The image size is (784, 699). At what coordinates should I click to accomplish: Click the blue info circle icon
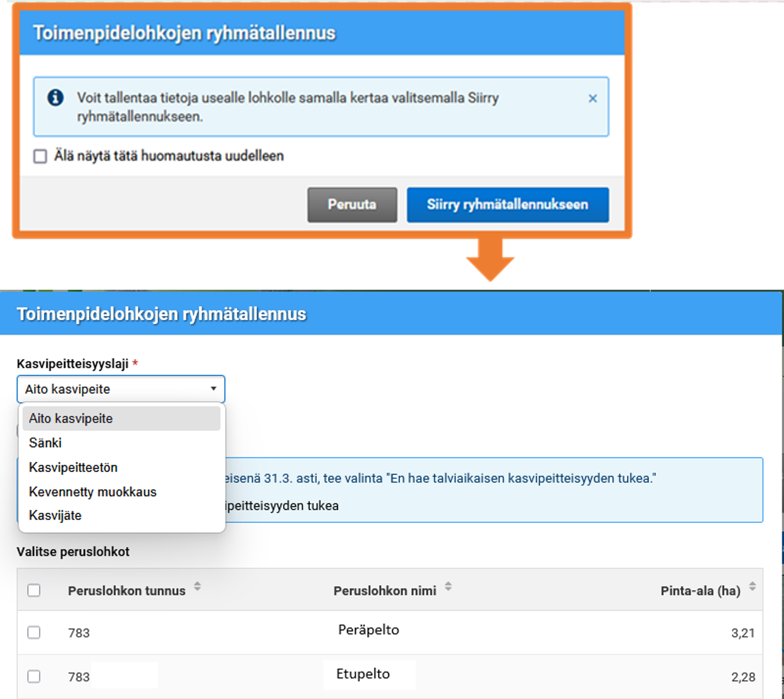tap(55, 98)
